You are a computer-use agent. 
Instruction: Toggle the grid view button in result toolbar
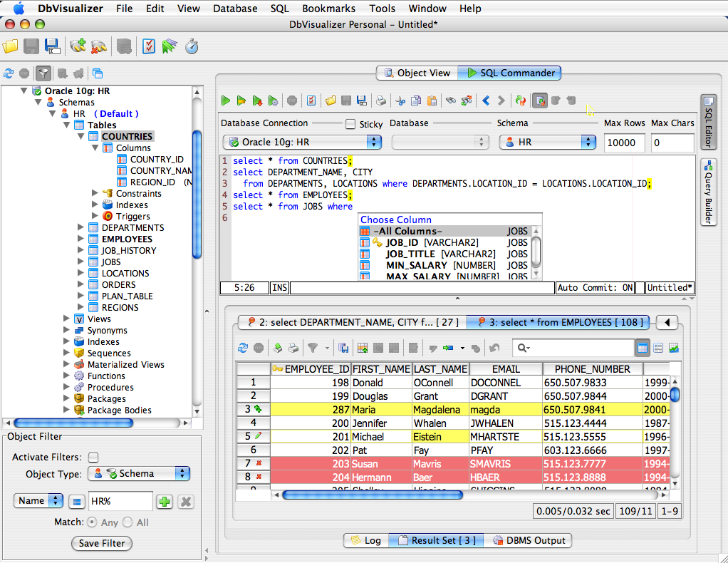click(x=643, y=348)
